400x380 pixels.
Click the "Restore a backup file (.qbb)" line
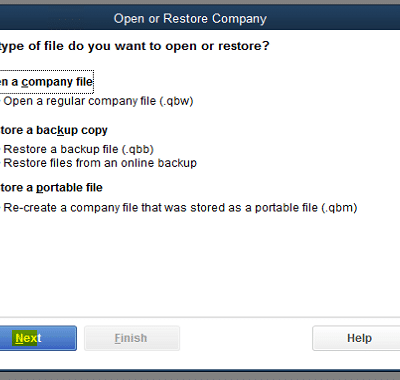pos(78,149)
